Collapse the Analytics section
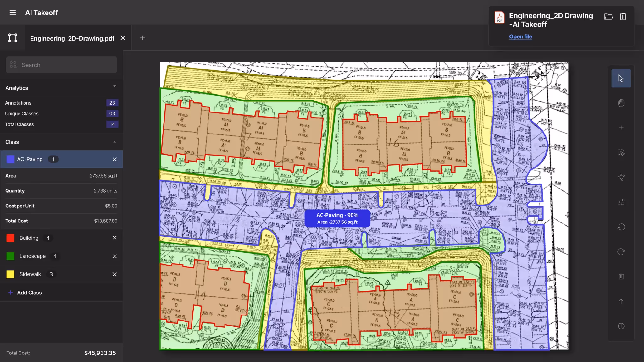This screenshot has width=644, height=362. click(114, 86)
